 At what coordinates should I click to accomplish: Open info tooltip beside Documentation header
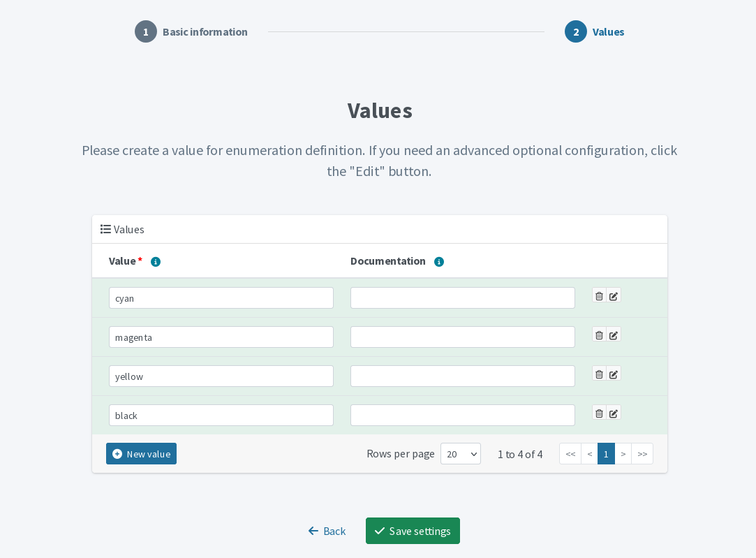(x=438, y=261)
